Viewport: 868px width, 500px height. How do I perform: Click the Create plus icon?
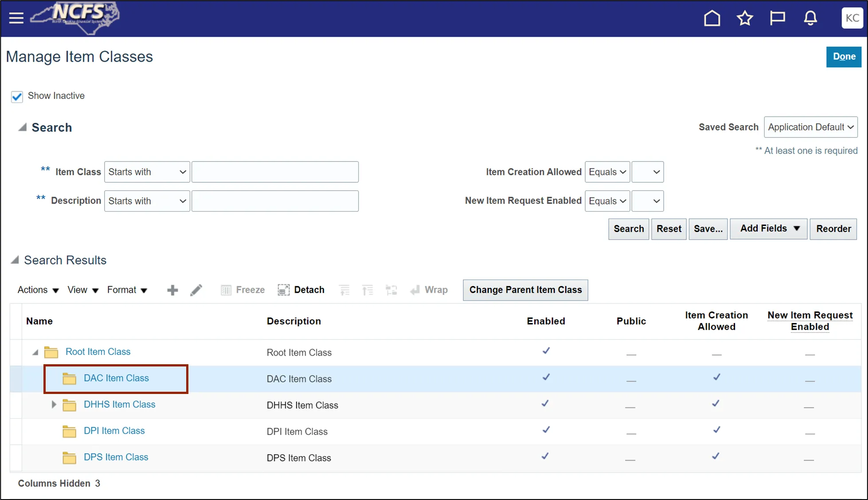point(172,290)
